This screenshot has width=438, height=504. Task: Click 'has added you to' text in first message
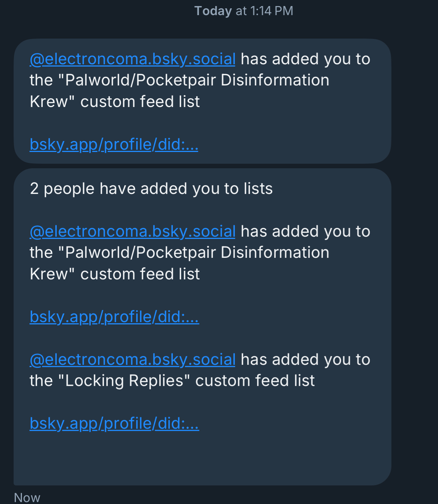point(305,59)
